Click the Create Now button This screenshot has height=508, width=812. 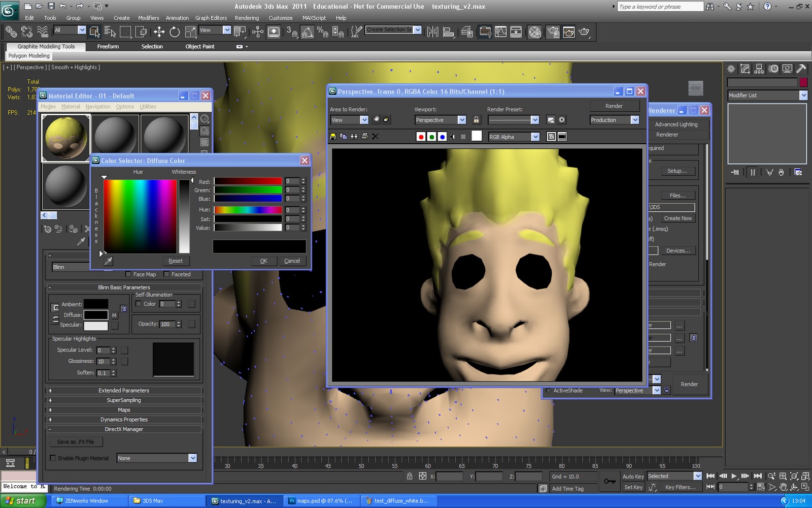click(x=678, y=218)
